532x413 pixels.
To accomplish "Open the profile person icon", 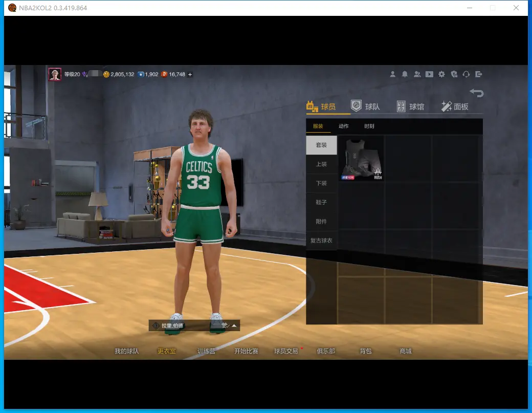I will click(392, 74).
